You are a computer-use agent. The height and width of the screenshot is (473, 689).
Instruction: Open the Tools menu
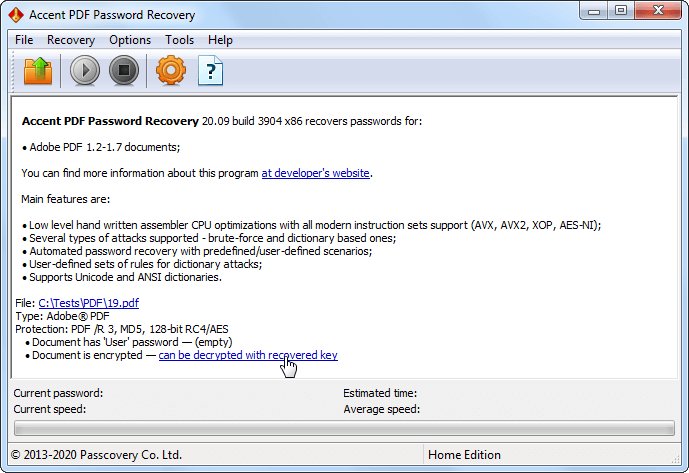[x=179, y=40]
